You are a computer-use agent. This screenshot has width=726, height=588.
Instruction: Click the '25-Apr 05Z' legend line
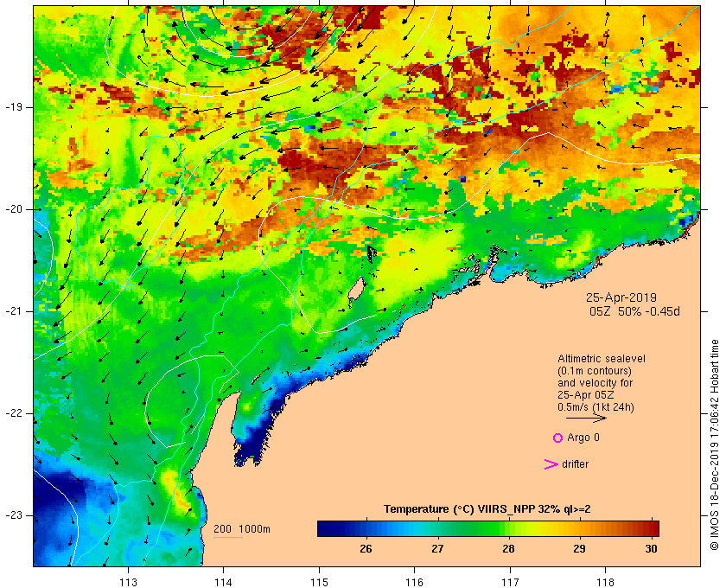point(586,395)
